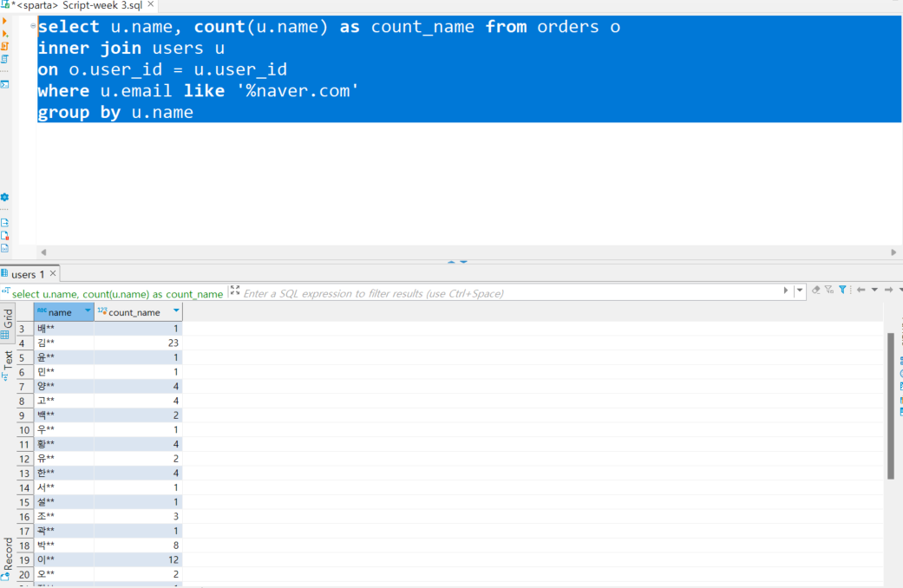Click the results vertical scrollbar thumb
Image resolution: width=903 pixels, height=588 pixels.
(890, 405)
